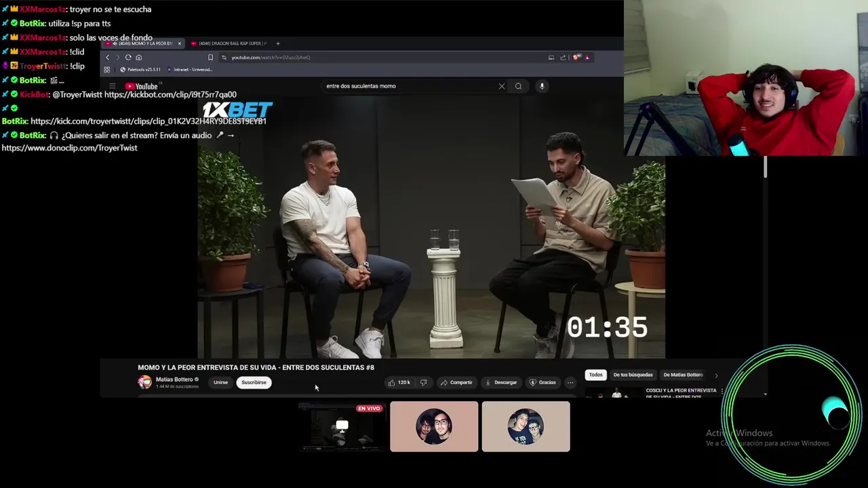Open the COSCU Y LA PEOR ENTREVISTA suggestion
Image resolution: width=868 pixels, height=488 pixels.
click(x=681, y=393)
